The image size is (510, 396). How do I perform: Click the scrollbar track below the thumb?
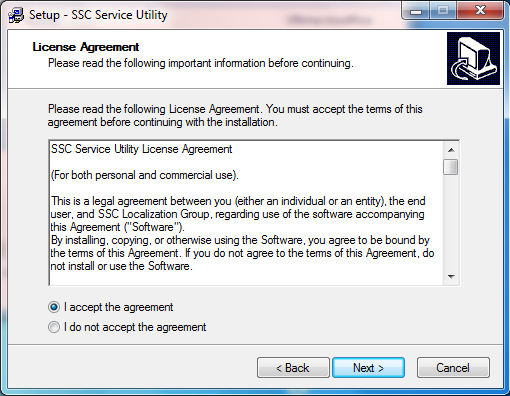click(451, 222)
